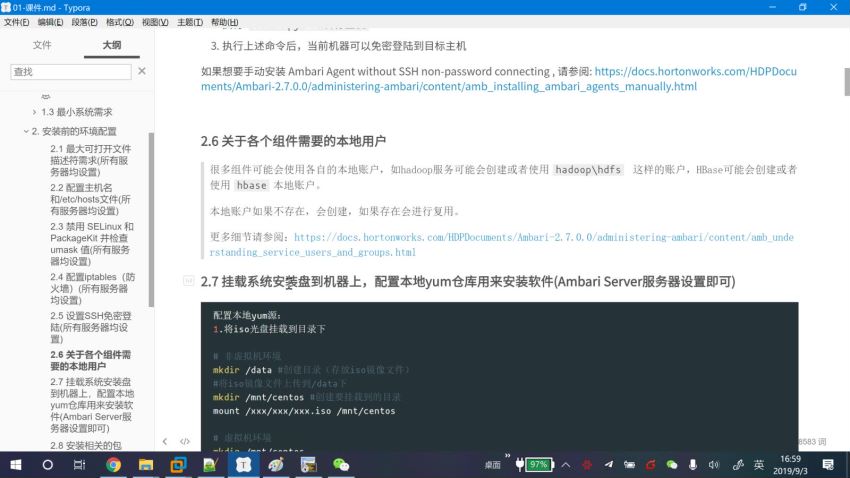Jump to 2.7 挂载系统安装盘 outline item
The width and height of the screenshot is (850, 478).
pyautogui.click(x=92, y=405)
